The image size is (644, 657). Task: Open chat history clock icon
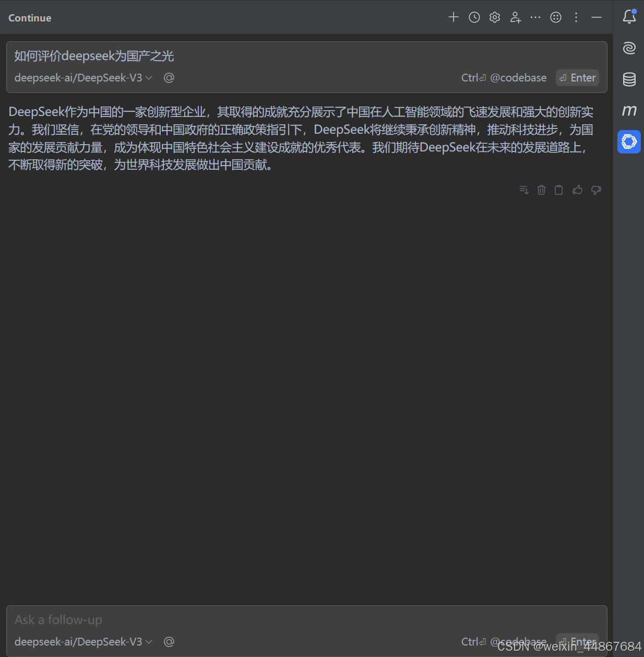pos(474,17)
